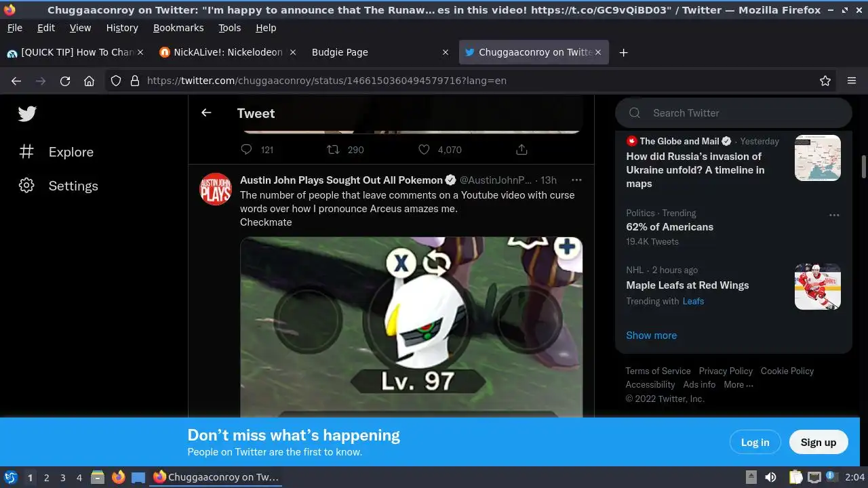Switch to workspace 2 in taskbar
Viewport: 868px width, 488px height.
46,477
